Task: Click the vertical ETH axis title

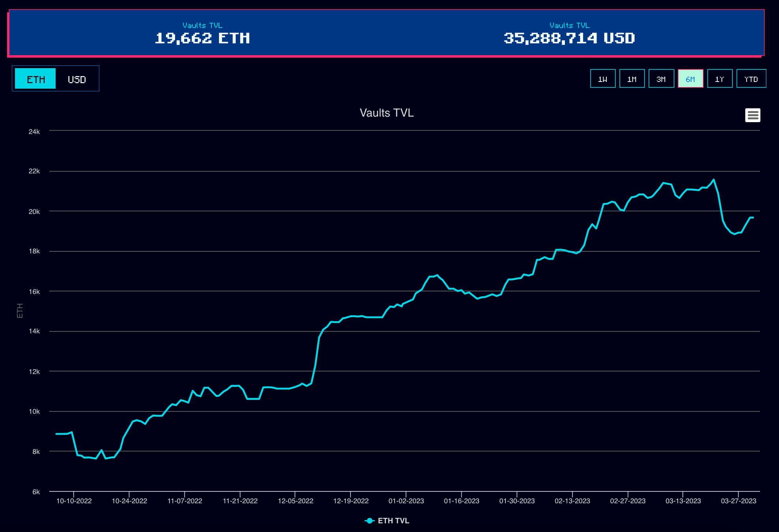Action: click(20, 311)
